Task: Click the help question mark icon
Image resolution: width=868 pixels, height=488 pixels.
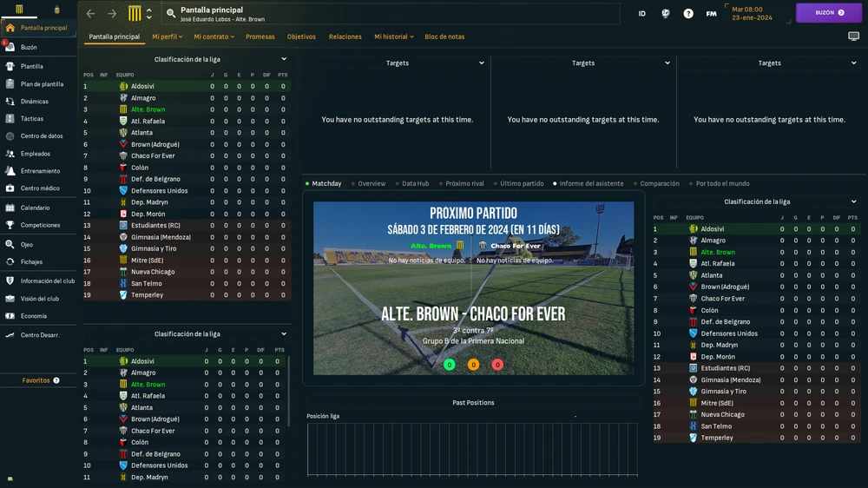Action: tap(688, 14)
